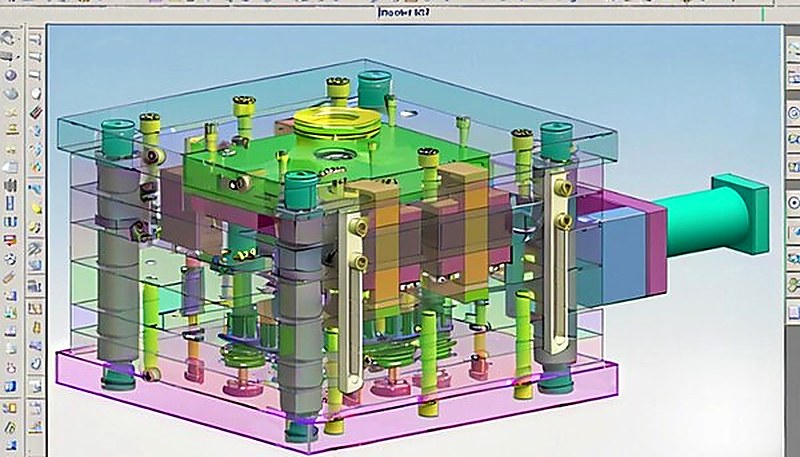Viewport: 800px width, 457px height.
Task: Click the scissors-like icon in right toolbar
Action: pos(794,284)
